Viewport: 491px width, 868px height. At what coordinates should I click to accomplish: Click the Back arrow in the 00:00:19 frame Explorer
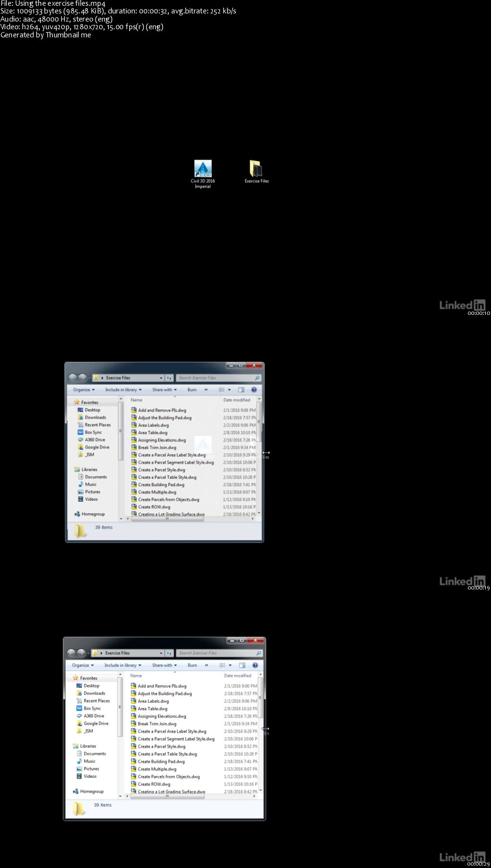pos(72,378)
